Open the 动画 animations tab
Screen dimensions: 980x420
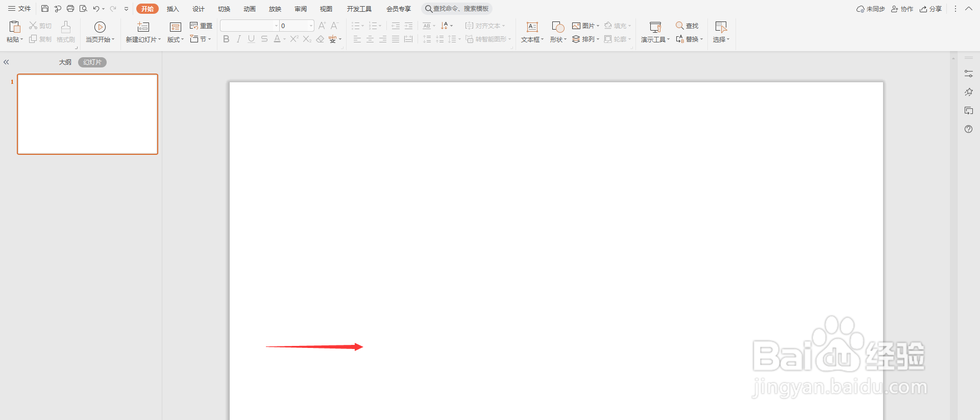pos(250,9)
